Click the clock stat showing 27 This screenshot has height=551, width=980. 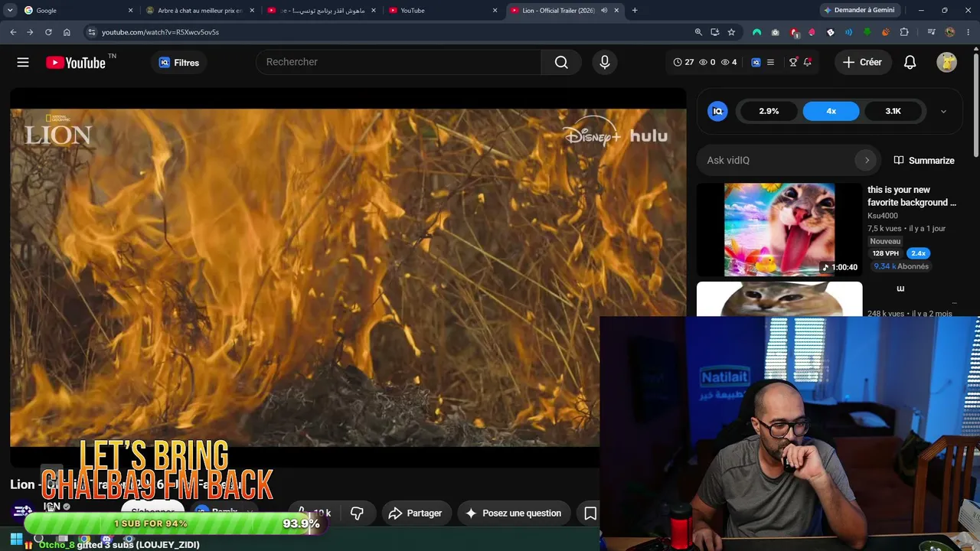pyautogui.click(x=684, y=62)
